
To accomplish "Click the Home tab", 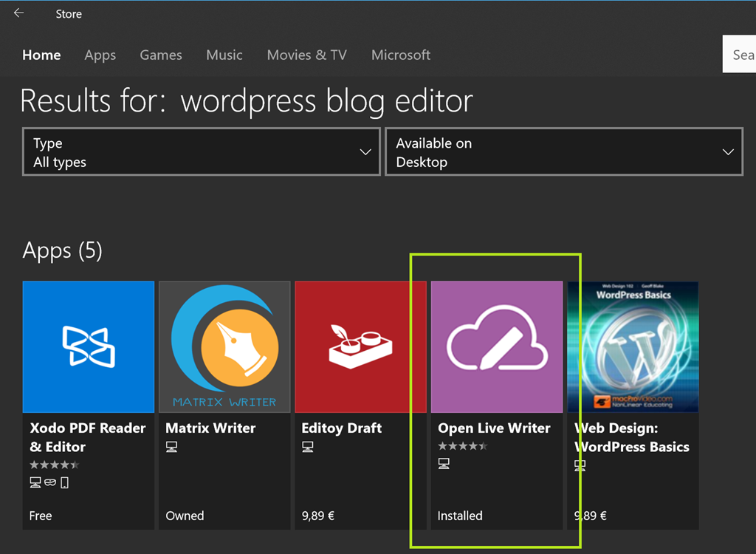I will (x=41, y=55).
